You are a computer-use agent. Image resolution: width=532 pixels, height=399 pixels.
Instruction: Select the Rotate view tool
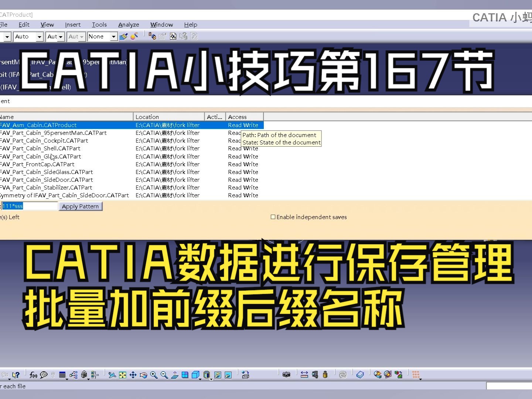click(x=144, y=375)
